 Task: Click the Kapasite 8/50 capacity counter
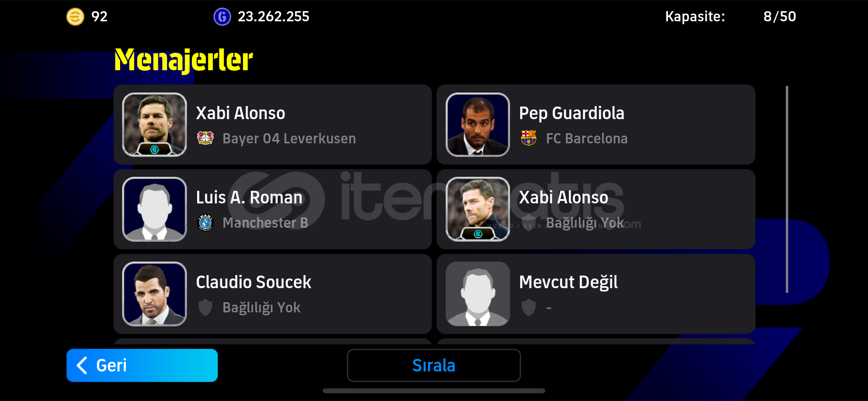(x=730, y=16)
